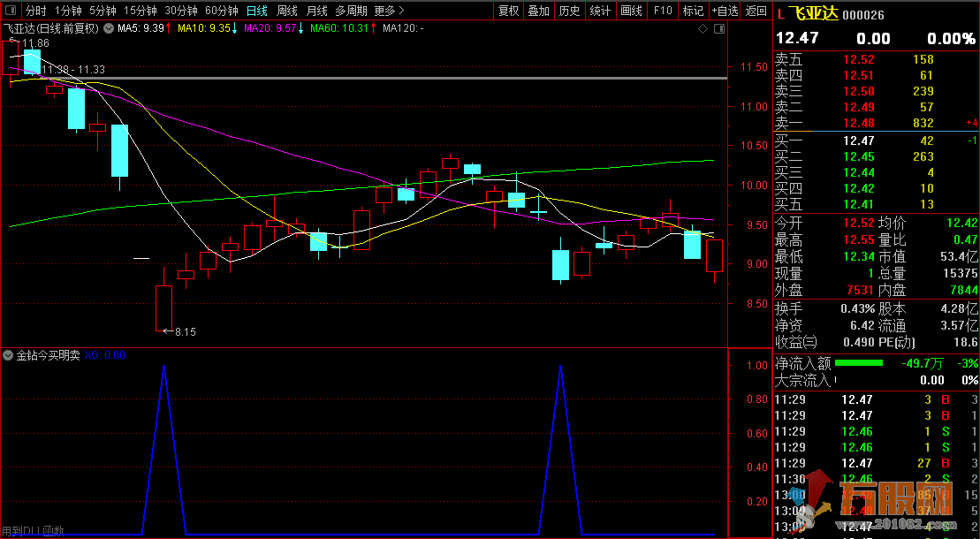Click the gap label 11.38 - 11.33

pos(73,70)
